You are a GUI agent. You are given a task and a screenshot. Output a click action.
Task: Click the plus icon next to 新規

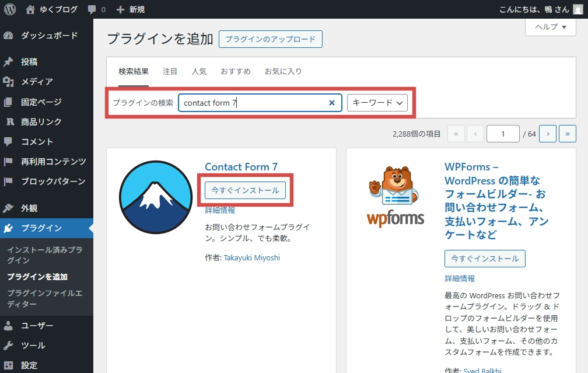[x=120, y=9]
